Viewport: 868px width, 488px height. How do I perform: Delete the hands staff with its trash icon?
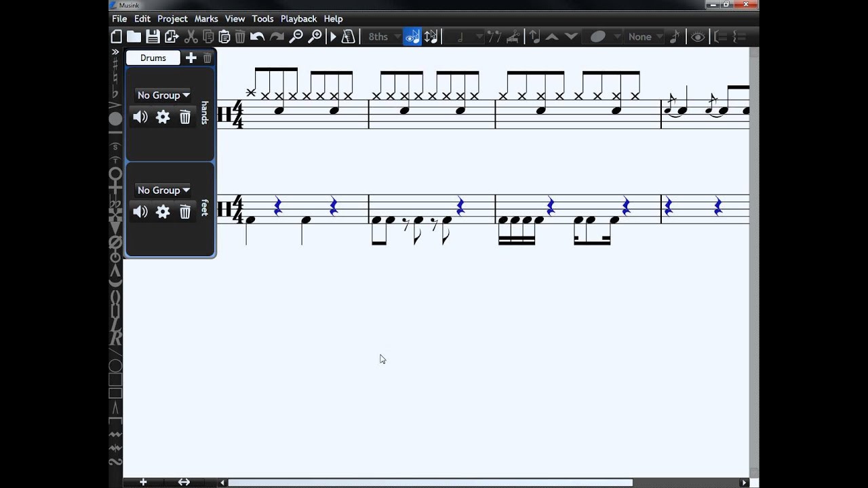[x=184, y=117]
